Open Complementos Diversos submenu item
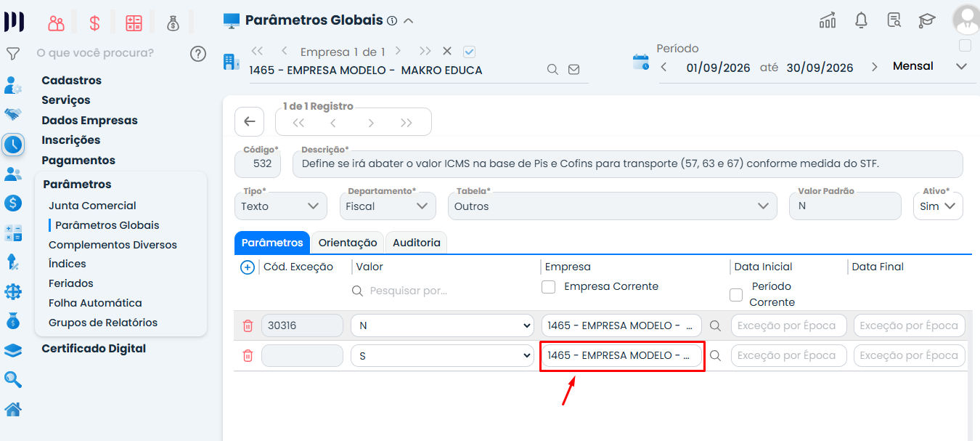This screenshot has height=441, width=980. (113, 245)
